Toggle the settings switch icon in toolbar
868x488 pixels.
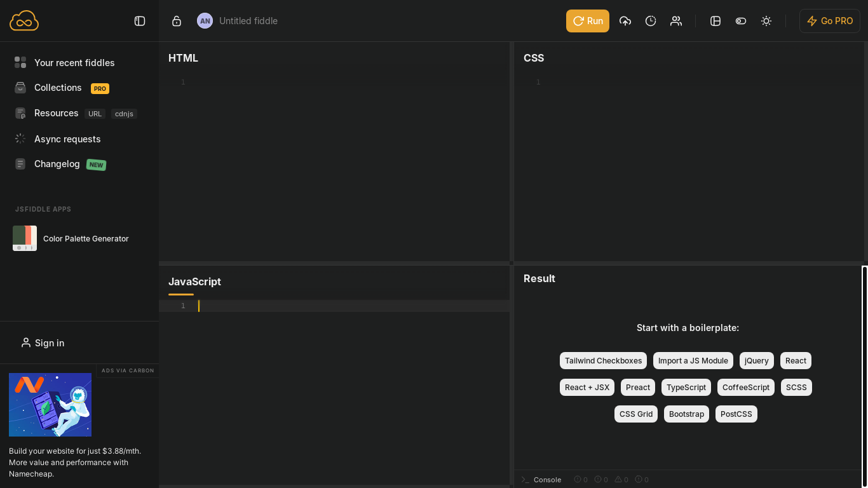click(x=741, y=21)
